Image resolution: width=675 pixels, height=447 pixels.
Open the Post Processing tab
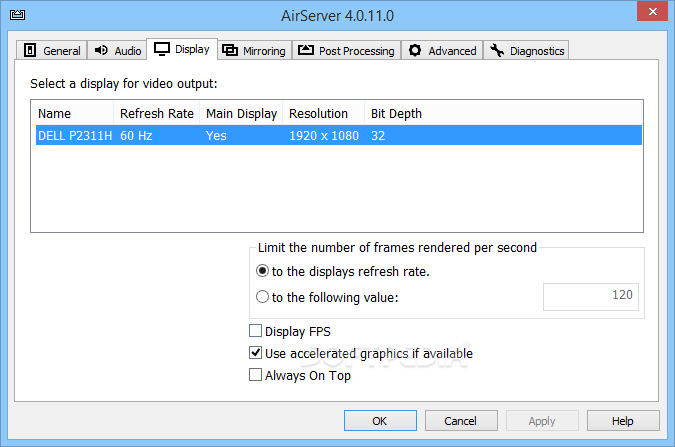coord(347,50)
